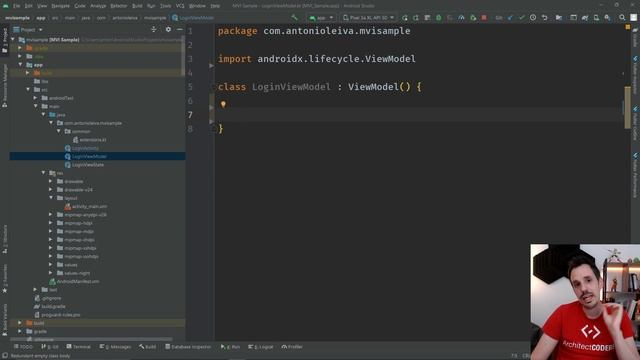Open the Git history clock icon

point(533,18)
